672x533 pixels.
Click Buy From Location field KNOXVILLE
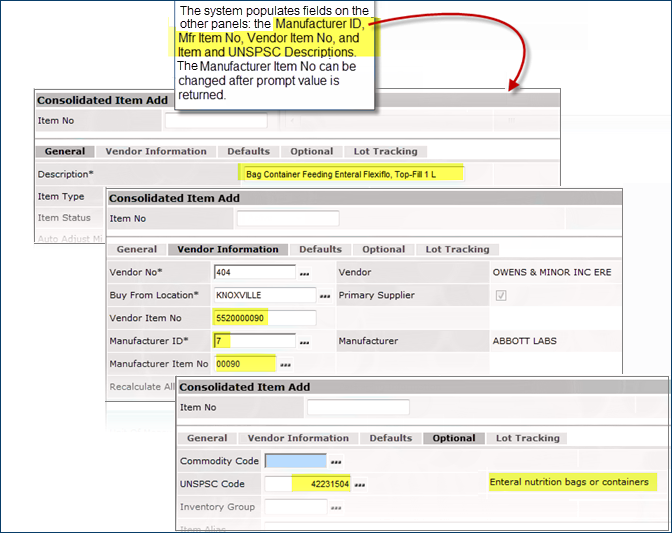(x=264, y=295)
